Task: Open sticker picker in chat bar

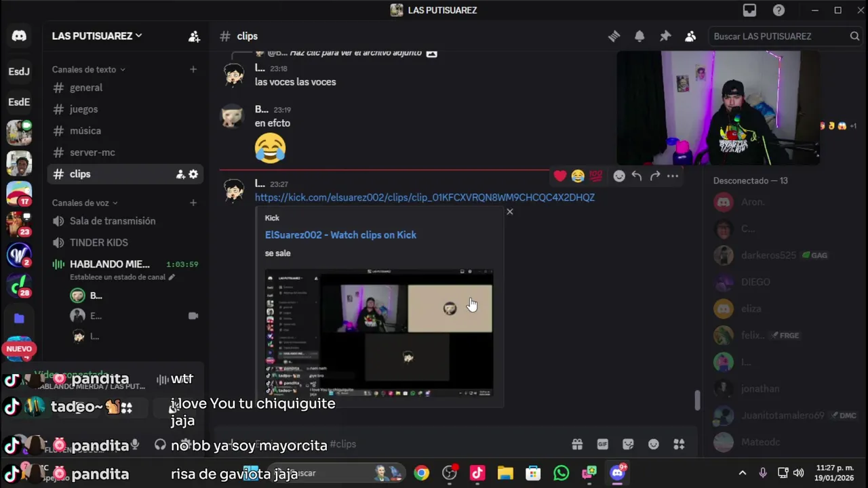Action: pyautogui.click(x=628, y=445)
